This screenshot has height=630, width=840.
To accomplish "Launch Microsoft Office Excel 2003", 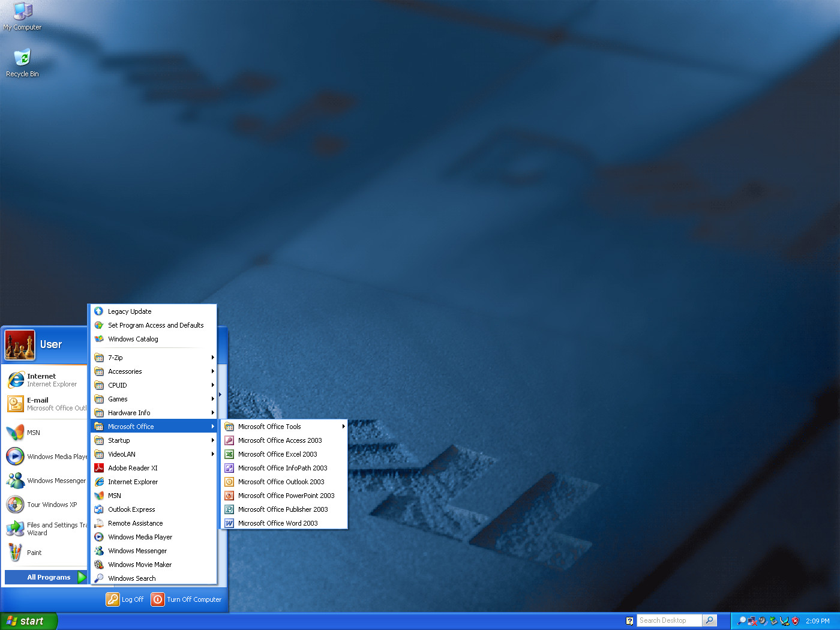I will point(283,454).
